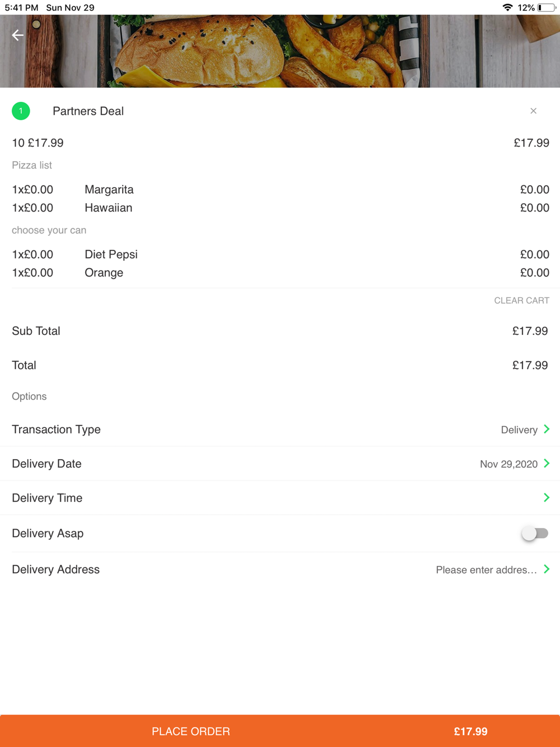
Task: Select the Margarita pizza line
Action: pyautogui.click(x=109, y=189)
